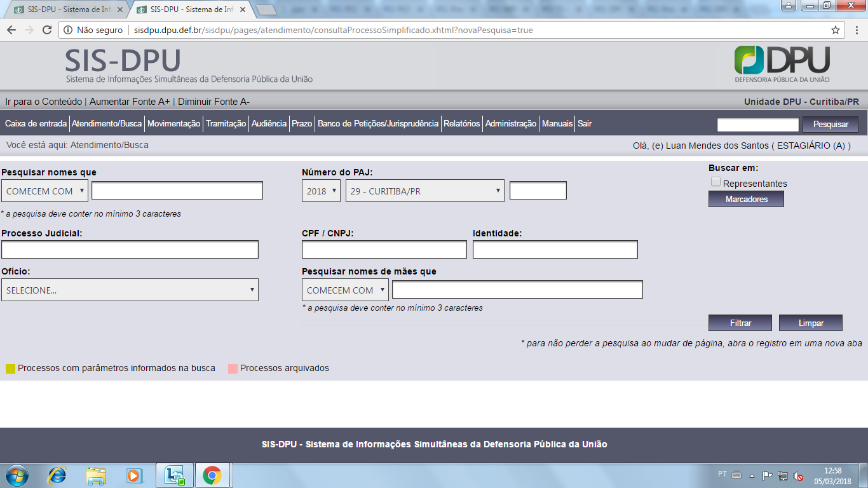Click the muted volume icon in system tray
Viewport: 868px width, 488px height.
click(x=798, y=476)
